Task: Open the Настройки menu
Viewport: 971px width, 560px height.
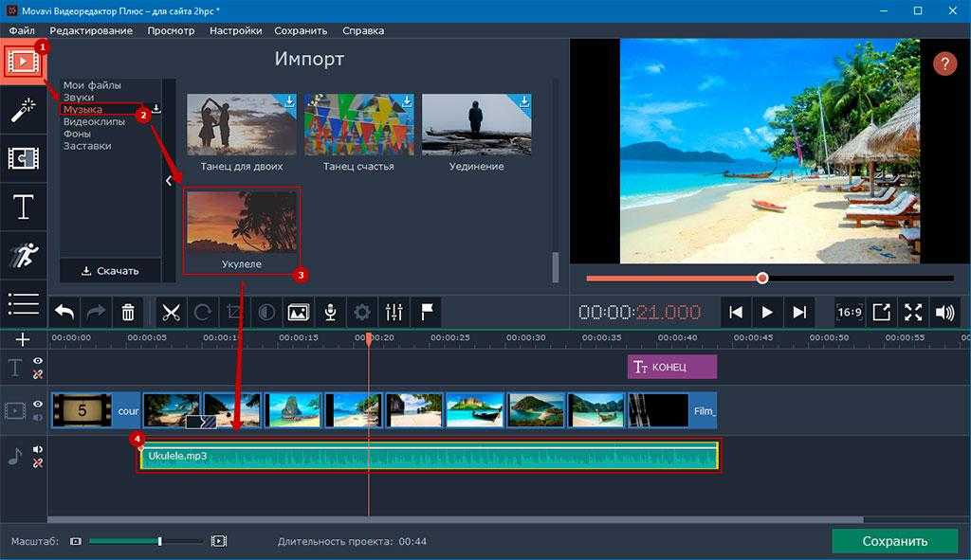Action: (x=235, y=30)
